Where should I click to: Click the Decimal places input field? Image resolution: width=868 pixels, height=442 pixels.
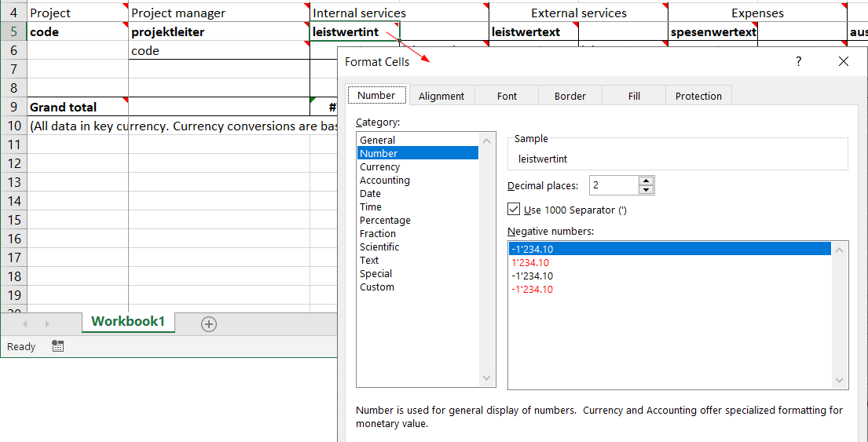[613, 185]
